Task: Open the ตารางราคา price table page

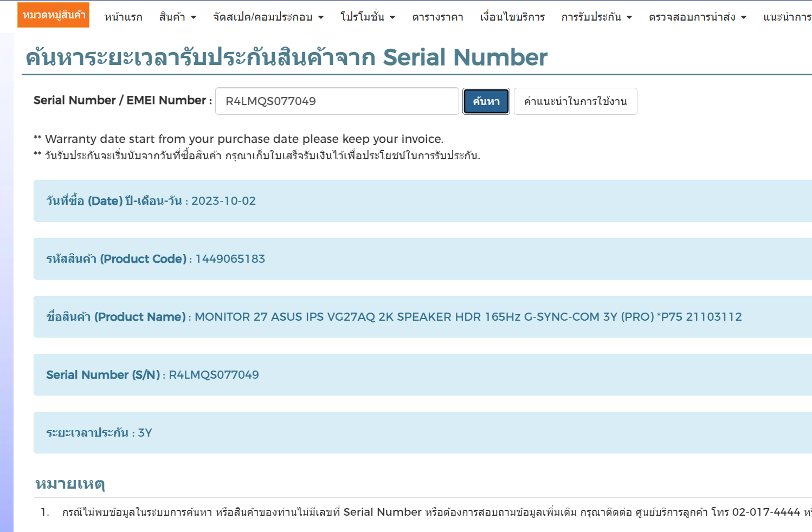Action: [x=438, y=17]
